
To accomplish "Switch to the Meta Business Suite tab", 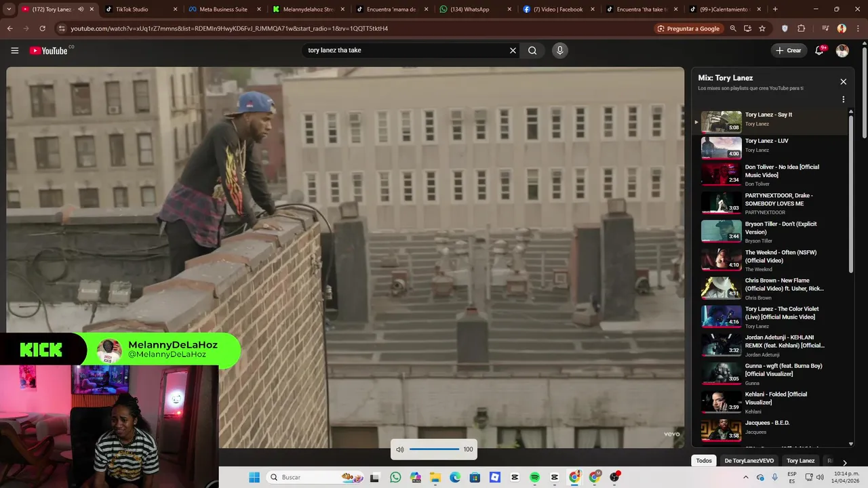I will coord(224,9).
